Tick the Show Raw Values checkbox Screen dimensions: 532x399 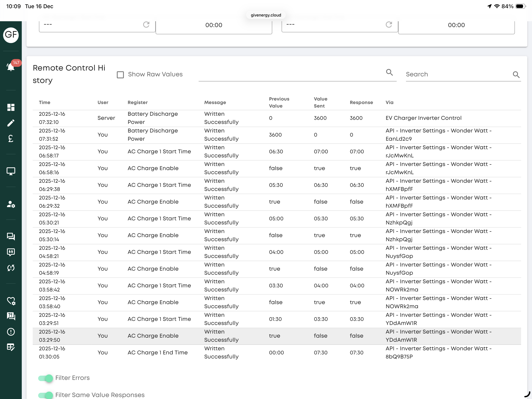pos(120,75)
